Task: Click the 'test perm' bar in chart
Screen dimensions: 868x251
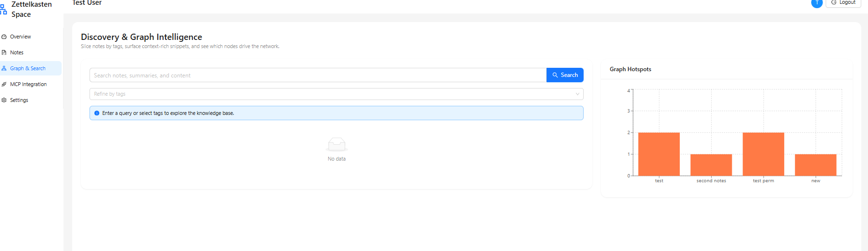Action: pyautogui.click(x=763, y=154)
